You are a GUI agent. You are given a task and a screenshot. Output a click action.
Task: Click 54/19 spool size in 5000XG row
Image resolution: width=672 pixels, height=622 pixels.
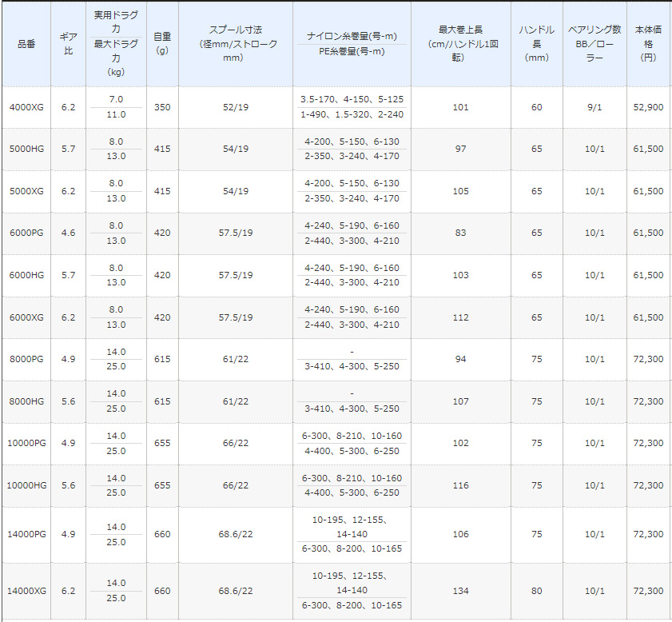pos(236,191)
